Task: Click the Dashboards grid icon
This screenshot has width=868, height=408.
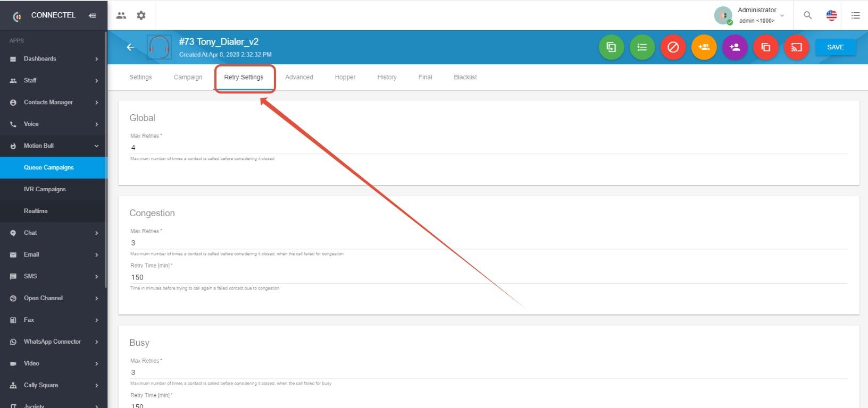Action: (13, 59)
